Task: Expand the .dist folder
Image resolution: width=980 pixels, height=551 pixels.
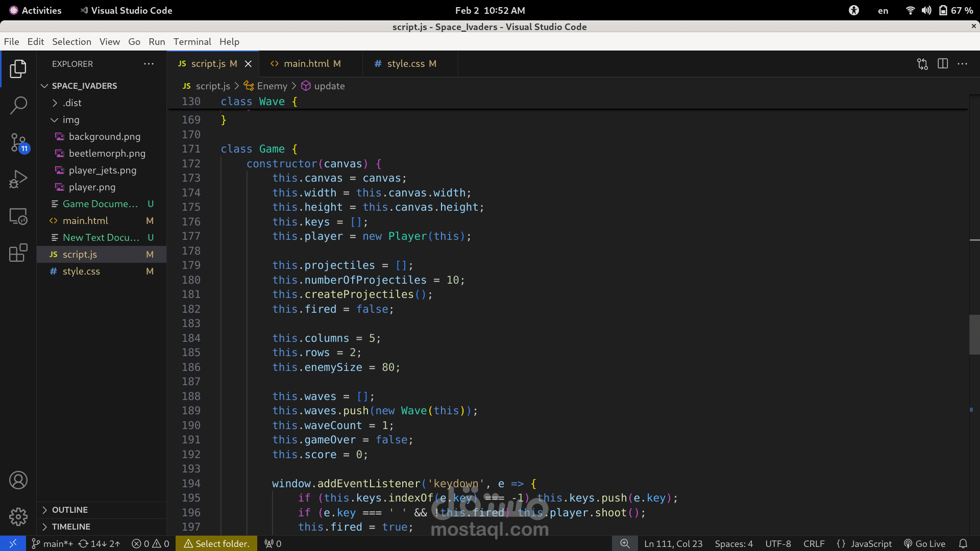Action: [x=55, y=103]
